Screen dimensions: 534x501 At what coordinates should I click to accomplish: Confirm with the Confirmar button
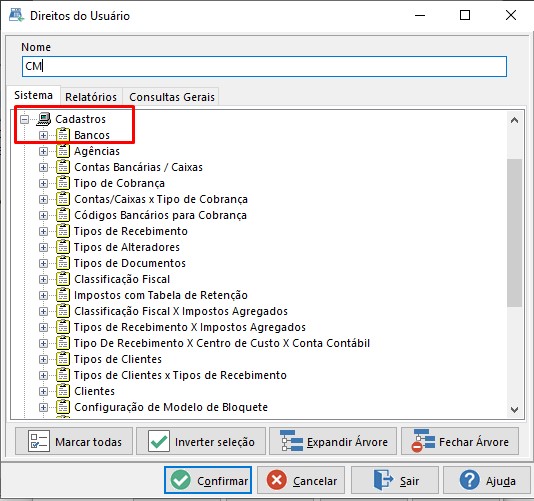point(208,480)
